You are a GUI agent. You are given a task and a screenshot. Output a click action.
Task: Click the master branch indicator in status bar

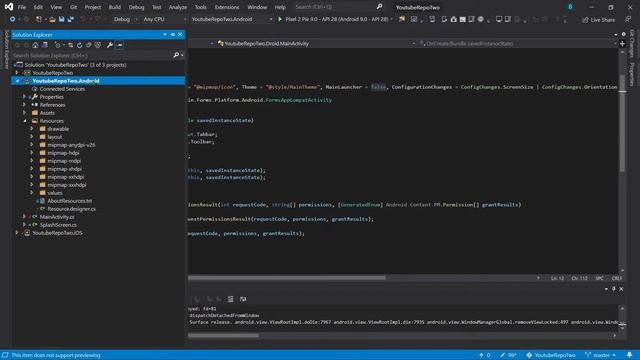(x=600, y=355)
